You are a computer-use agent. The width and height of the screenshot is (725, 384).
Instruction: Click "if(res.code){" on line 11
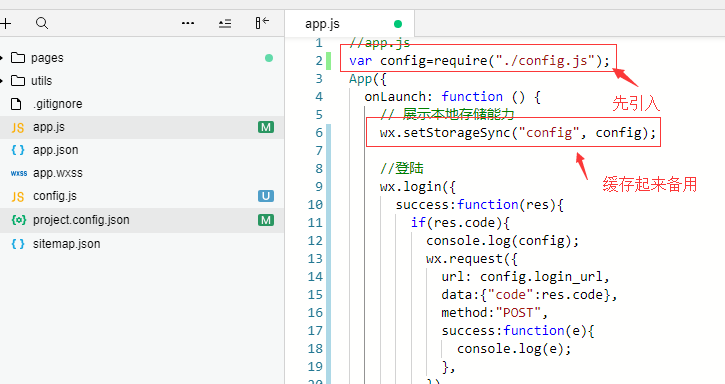460,223
